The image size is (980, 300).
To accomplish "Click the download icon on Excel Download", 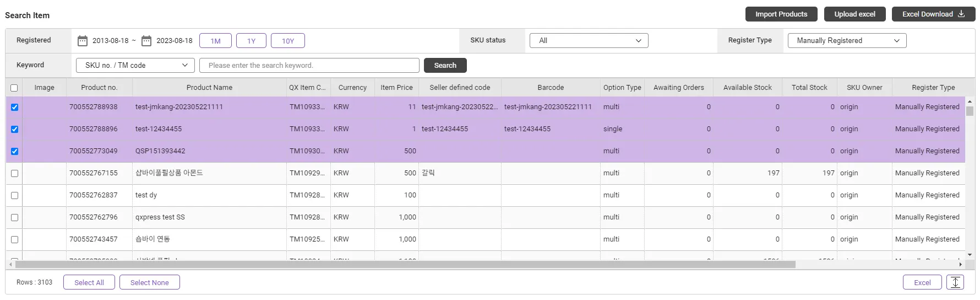I will pyautogui.click(x=961, y=14).
